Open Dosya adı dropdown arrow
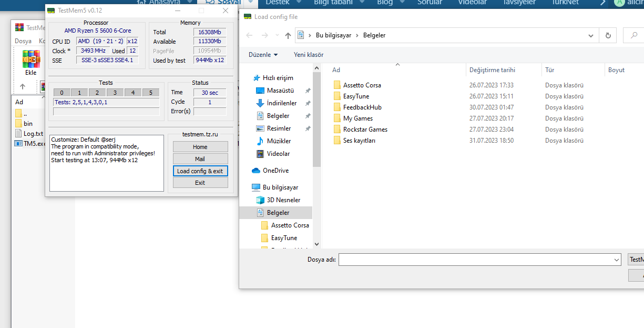The height and width of the screenshot is (328, 644). 617,260
